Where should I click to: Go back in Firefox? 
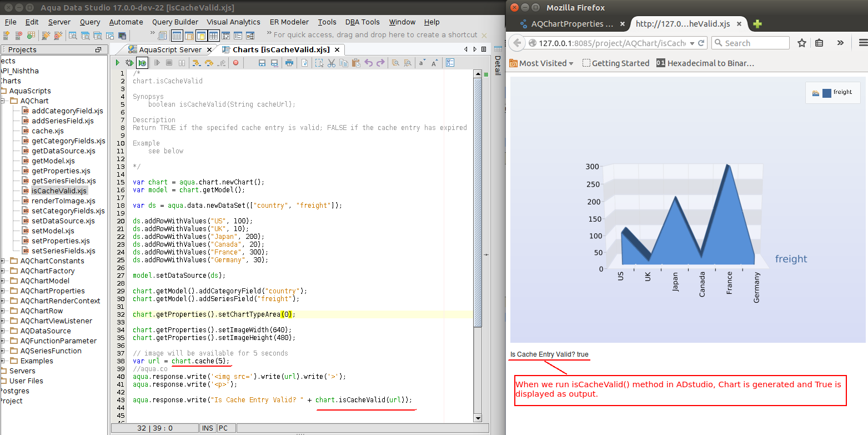pyautogui.click(x=517, y=43)
